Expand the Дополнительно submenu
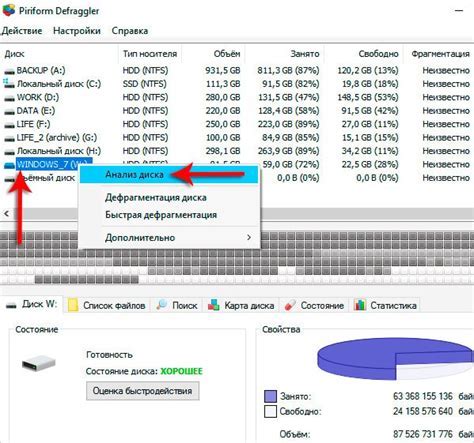The image size is (474, 443). (x=169, y=238)
